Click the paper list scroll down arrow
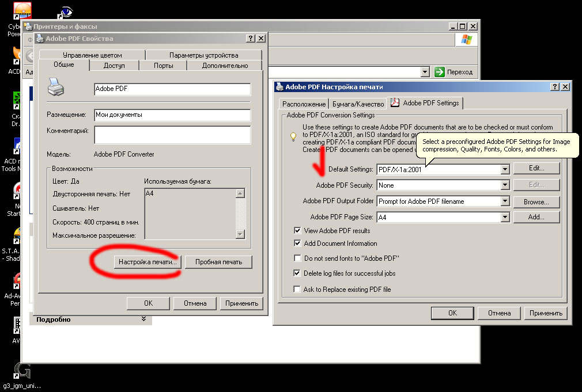 pos(240,234)
